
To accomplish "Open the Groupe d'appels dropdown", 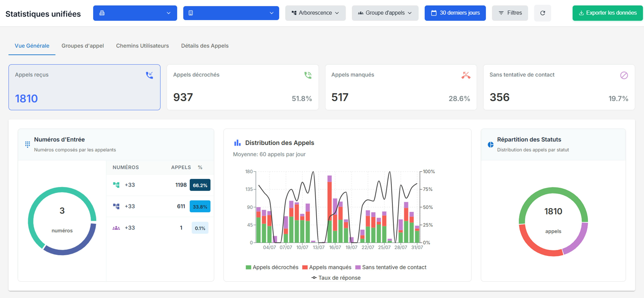I will 385,13.
